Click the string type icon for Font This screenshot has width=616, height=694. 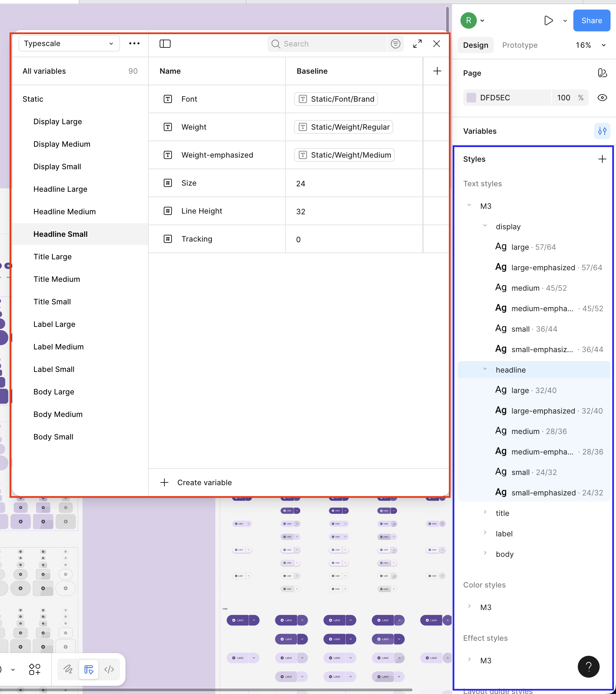click(x=168, y=99)
